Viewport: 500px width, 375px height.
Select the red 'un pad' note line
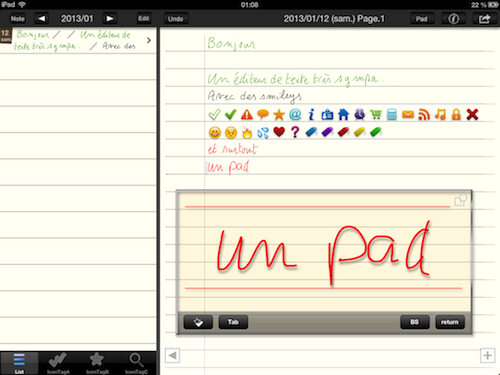pos(229,167)
